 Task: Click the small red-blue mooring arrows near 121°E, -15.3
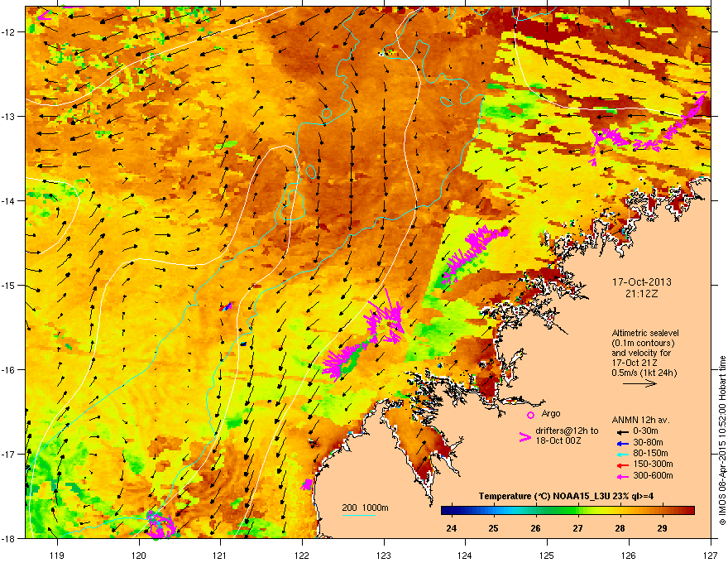pyautogui.click(x=225, y=307)
